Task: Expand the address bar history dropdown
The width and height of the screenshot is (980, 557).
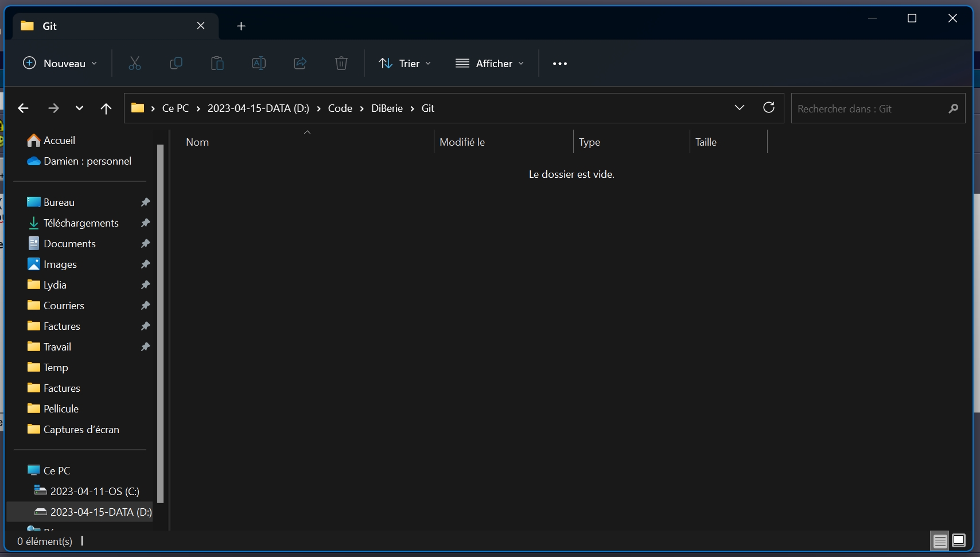Action: click(740, 108)
